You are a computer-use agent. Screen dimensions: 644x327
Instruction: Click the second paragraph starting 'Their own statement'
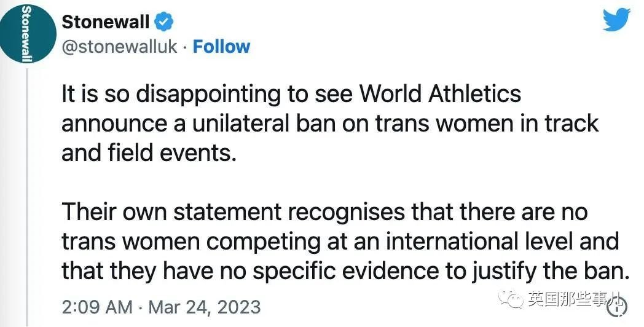[345, 242]
